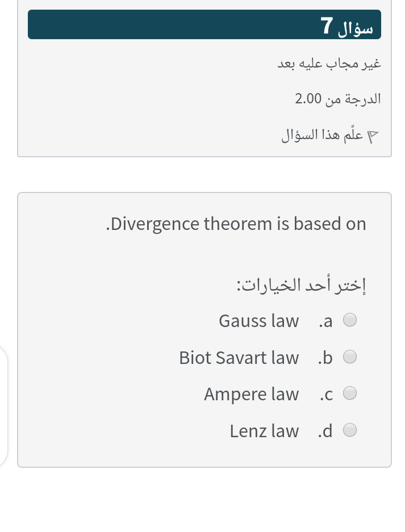Viewport: 405px width, 532px height.
Task: Click the '.a' option letter
Action: coord(325,321)
